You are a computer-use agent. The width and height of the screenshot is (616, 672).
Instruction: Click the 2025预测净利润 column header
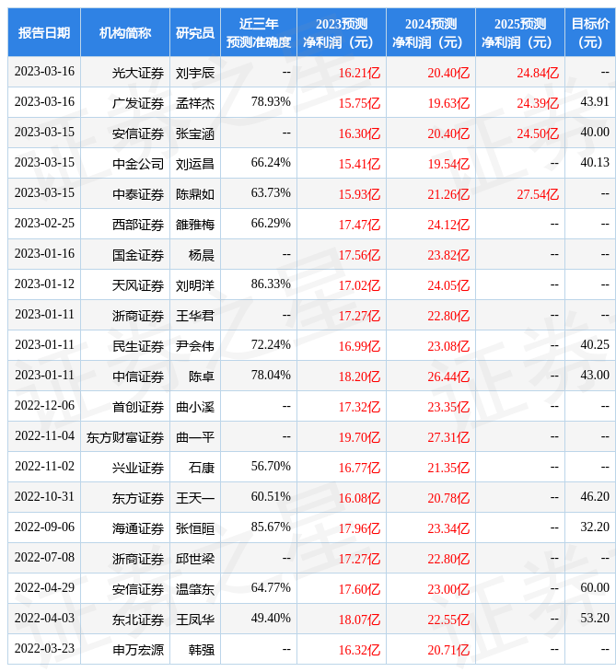click(519, 33)
